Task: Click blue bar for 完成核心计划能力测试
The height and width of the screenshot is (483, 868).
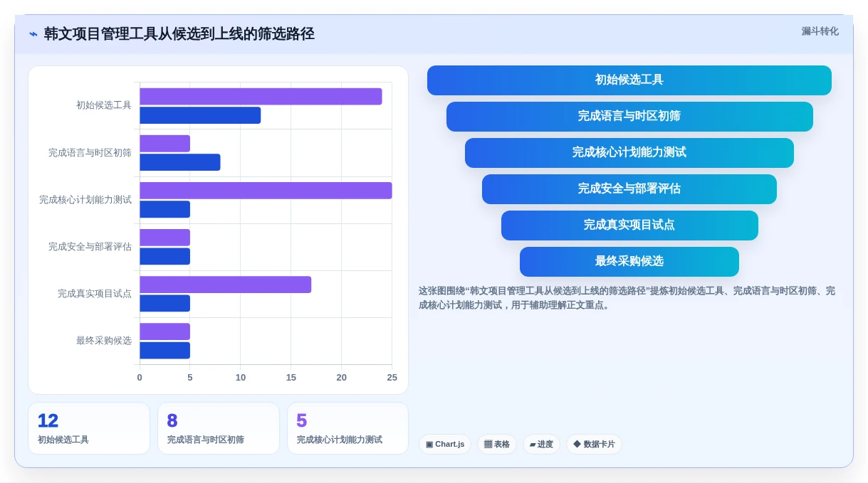Action: tap(164, 209)
